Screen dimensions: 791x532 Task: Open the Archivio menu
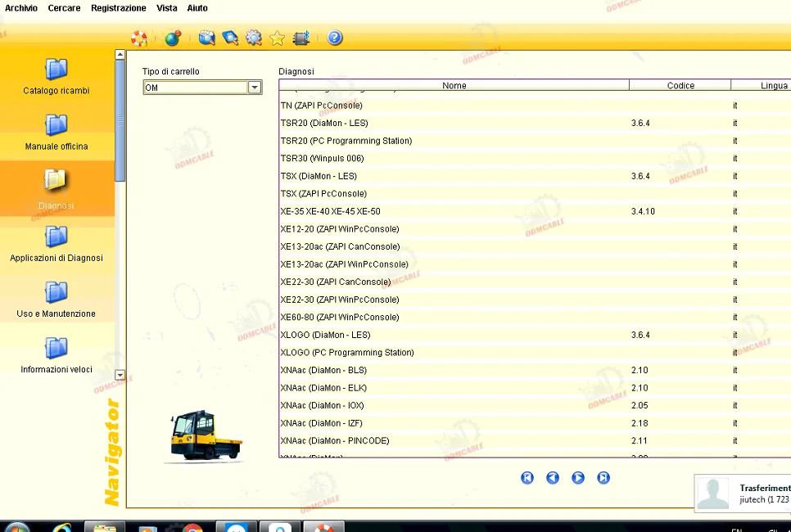pos(21,8)
